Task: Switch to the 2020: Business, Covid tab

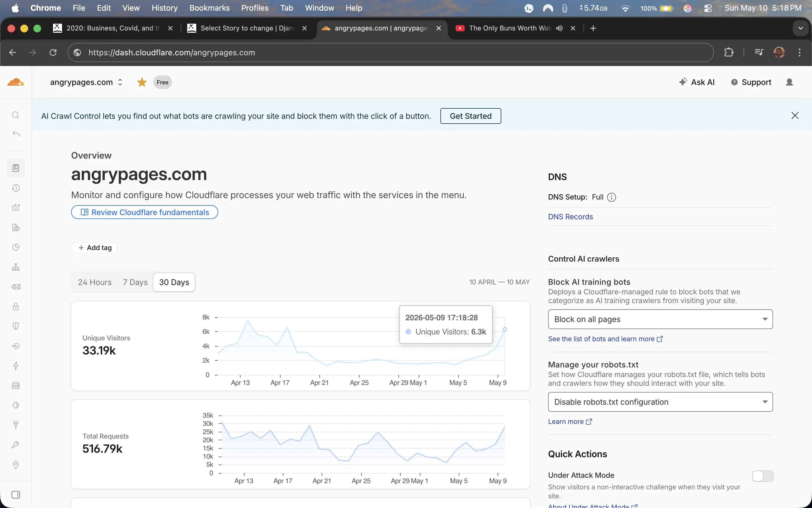Action: tap(113, 28)
